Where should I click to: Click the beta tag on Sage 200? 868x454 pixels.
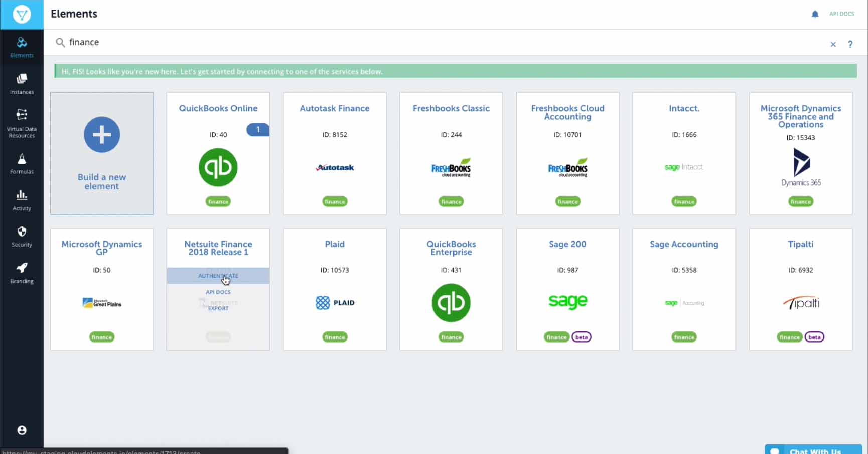click(582, 337)
